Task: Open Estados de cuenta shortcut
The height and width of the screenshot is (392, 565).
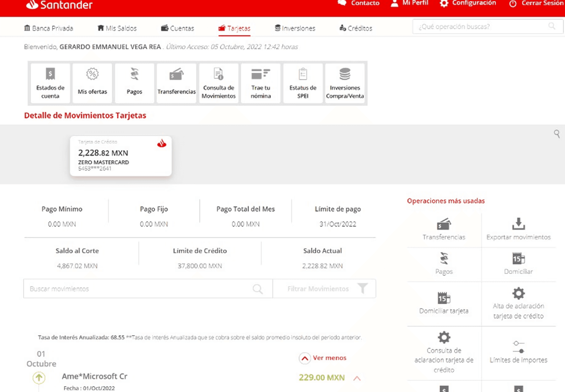Action: tap(50, 83)
